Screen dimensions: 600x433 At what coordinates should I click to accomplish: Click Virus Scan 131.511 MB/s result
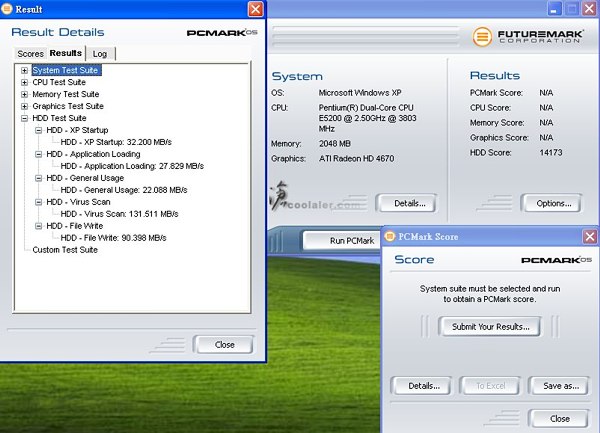[x=119, y=214]
